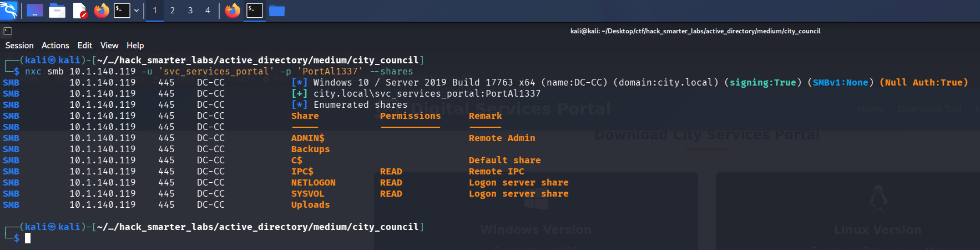Screen dimensions: 980x250
Task: Open the Session menu
Action: 19,46
